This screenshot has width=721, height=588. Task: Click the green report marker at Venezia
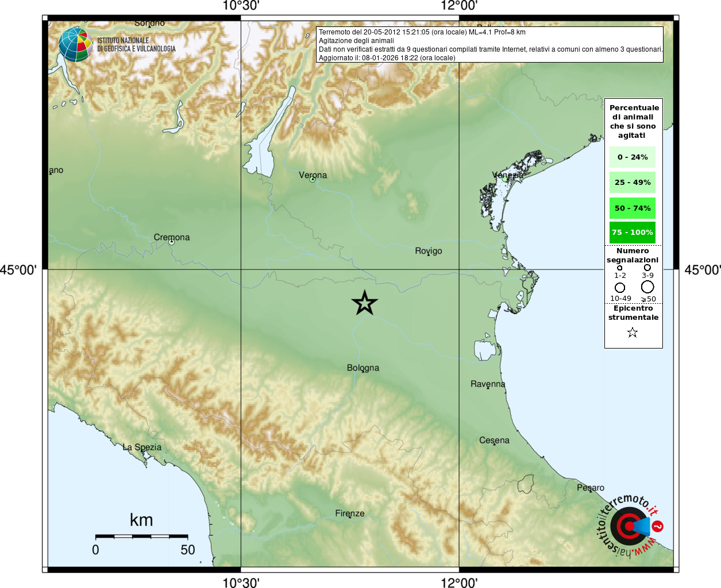pos(504,179)
